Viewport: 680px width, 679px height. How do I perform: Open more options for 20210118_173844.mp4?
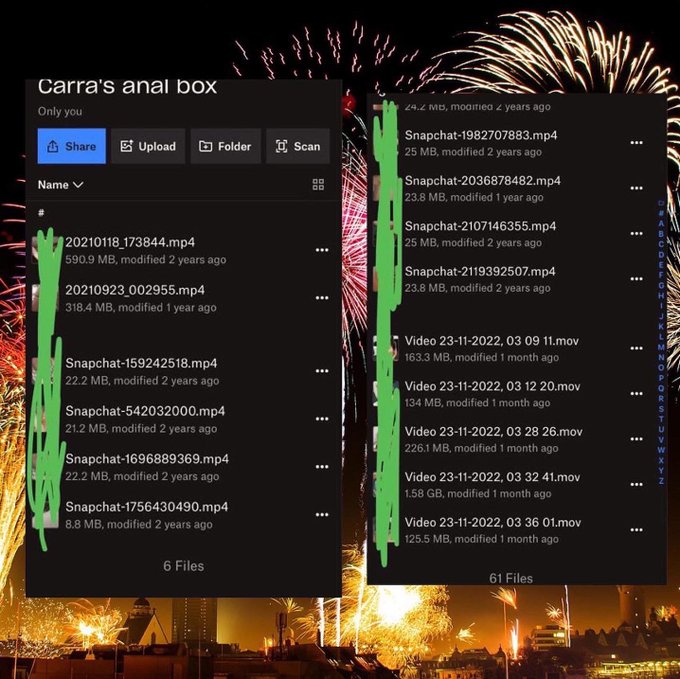pyautogui.click(x=322, y=250)
